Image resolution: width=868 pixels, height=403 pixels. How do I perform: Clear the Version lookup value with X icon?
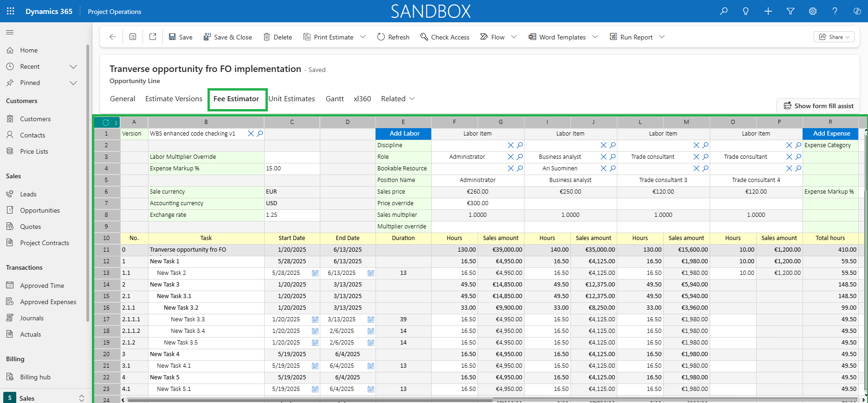pyautogui.click(x=251, y=133)
